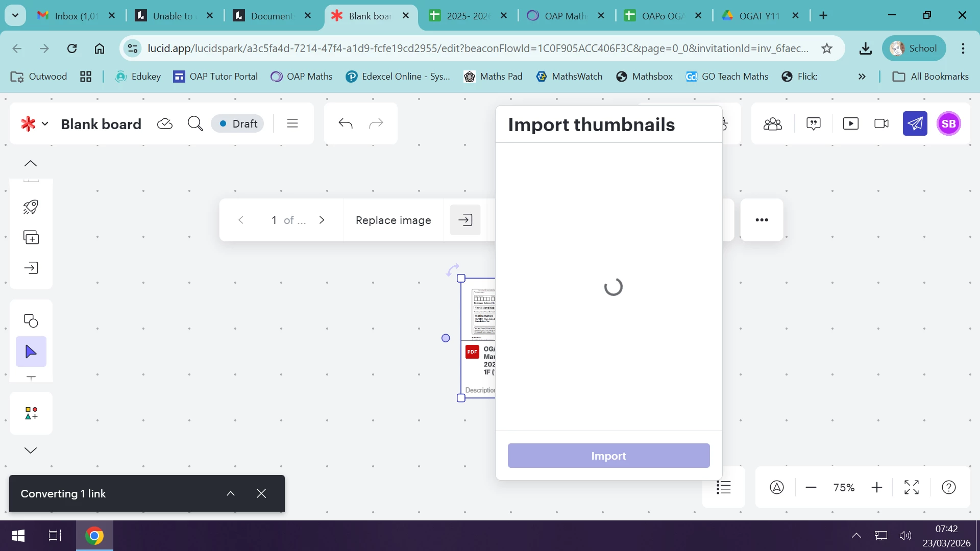Expand the Lucid logo dropdown arrow
Screen dimensions: 980x551
tap(45, 123)
